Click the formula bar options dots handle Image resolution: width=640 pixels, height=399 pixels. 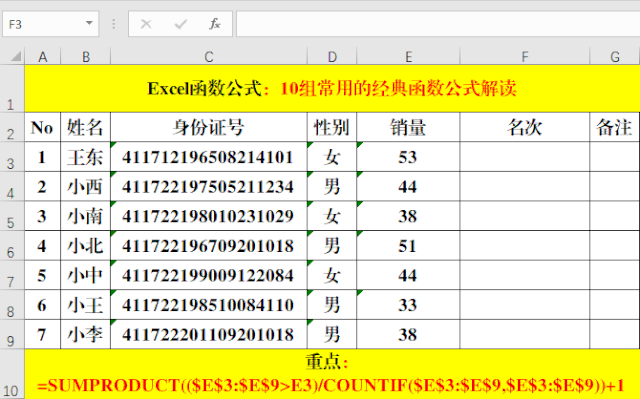coord(114,24)
